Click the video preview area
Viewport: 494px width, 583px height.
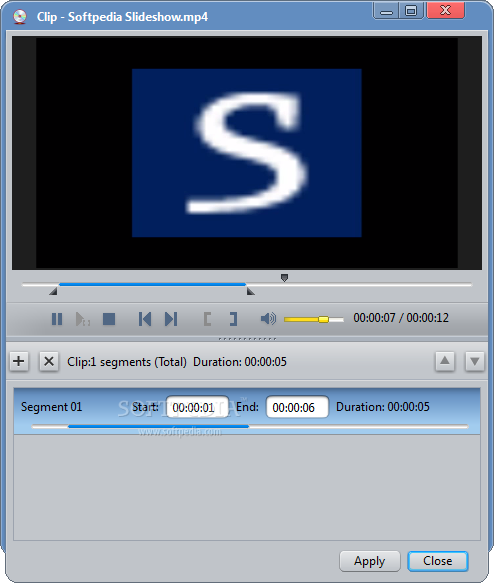[247, 152]
